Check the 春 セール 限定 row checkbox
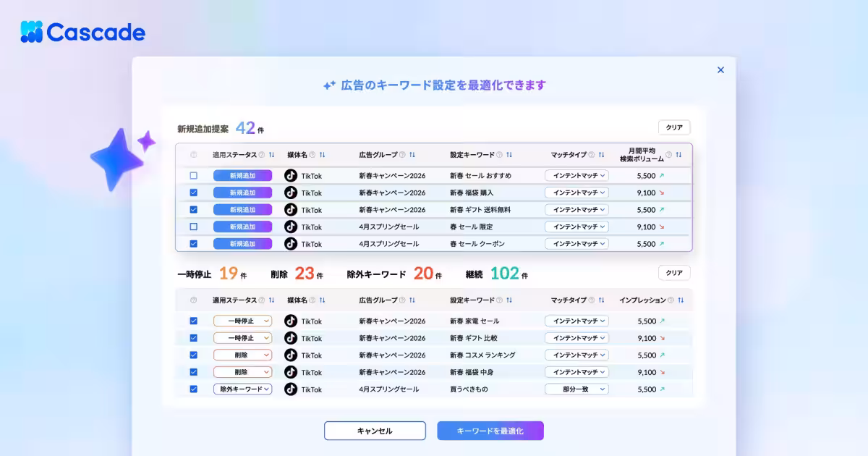This screenshot has height=456, width=868. (x=192, y=227)
